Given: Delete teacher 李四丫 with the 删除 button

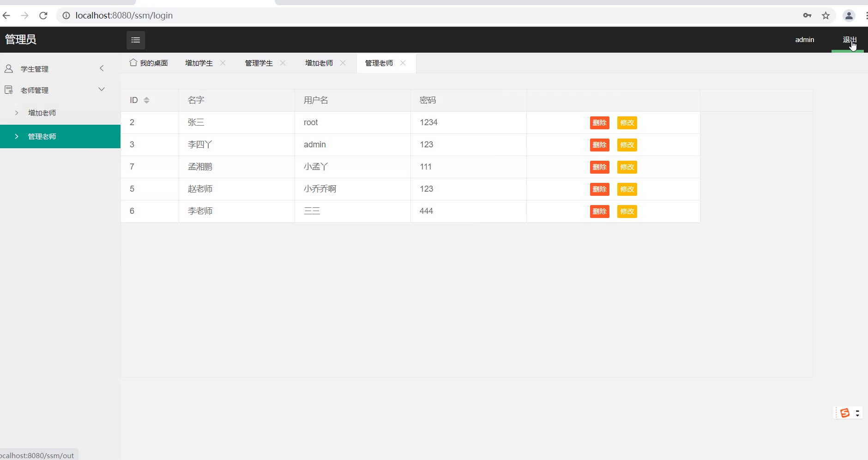Looking at the screenshot, I should point(600,145).
